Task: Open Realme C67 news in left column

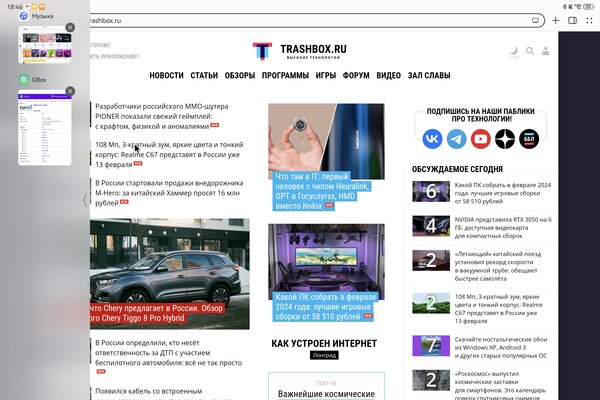Action: tap(169, 154)
